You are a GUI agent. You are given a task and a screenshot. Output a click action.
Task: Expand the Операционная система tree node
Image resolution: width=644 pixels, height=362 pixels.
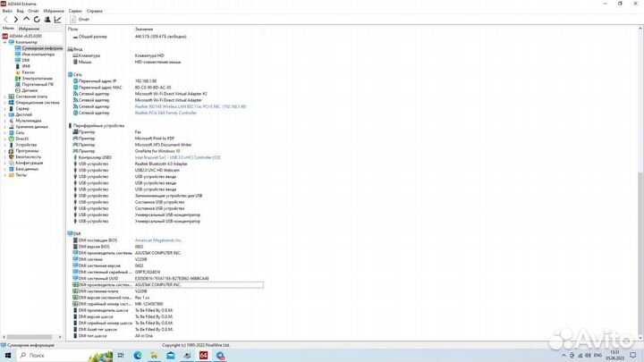pyautogui.click(x=5, y=103)
